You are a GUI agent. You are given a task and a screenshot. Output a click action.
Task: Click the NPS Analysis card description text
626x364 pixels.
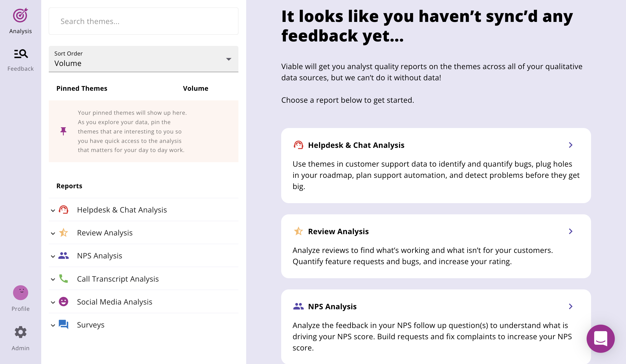tap(432, 336)
